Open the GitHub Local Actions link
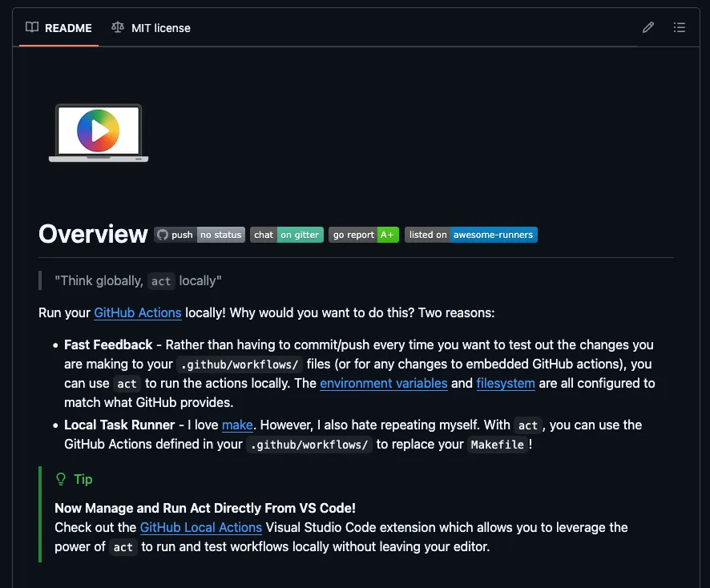The width and height of the screenshot is (710, 588). [x=201, y=527]
